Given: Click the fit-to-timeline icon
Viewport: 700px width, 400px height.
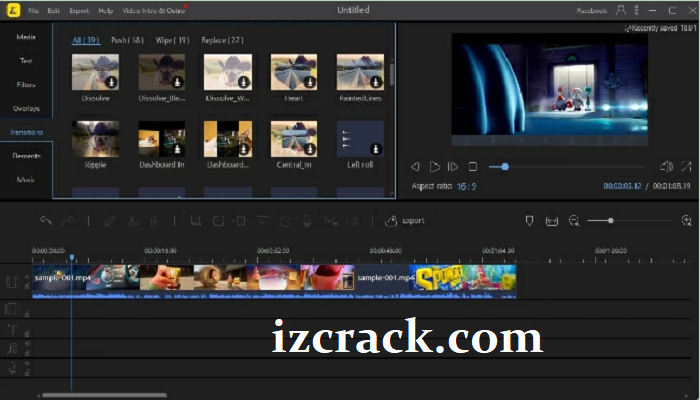Looking at the screenshot, I should [x=552, y=221].
